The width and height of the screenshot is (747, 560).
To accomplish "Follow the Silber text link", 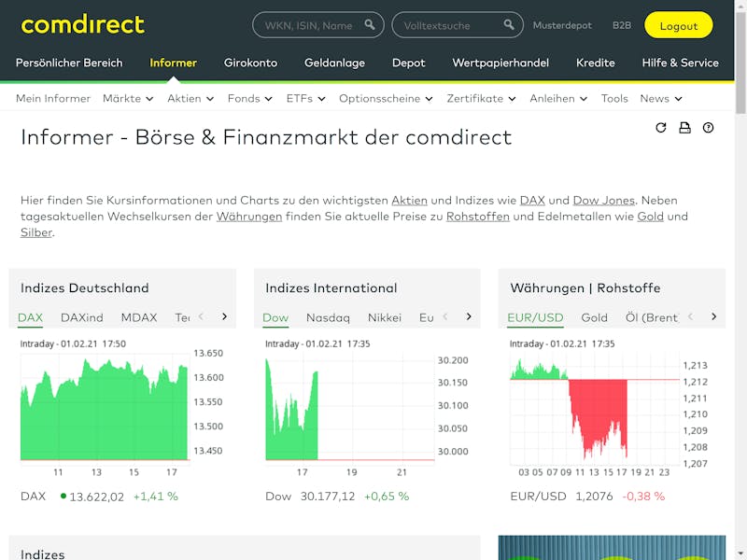I will click(x=36, y=232).
